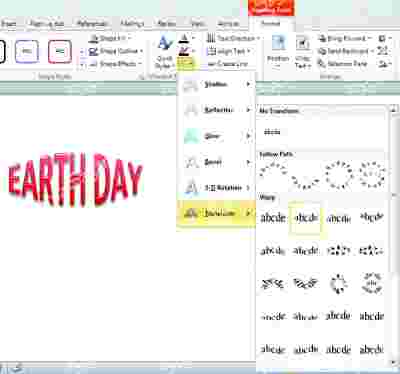Choose the Circle follow path transform
Viewport: 400px width, 374px height.
pos(339,175)
